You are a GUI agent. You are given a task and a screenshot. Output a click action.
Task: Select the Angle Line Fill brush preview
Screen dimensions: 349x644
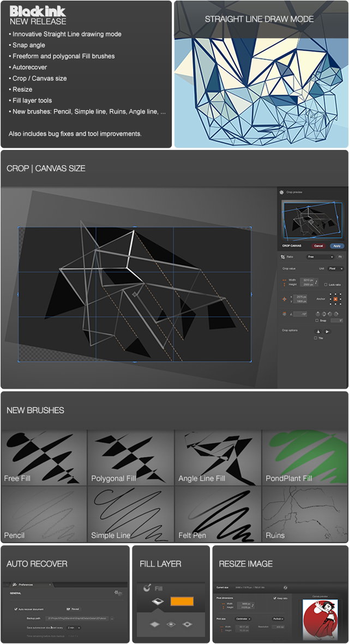[218, 458]
